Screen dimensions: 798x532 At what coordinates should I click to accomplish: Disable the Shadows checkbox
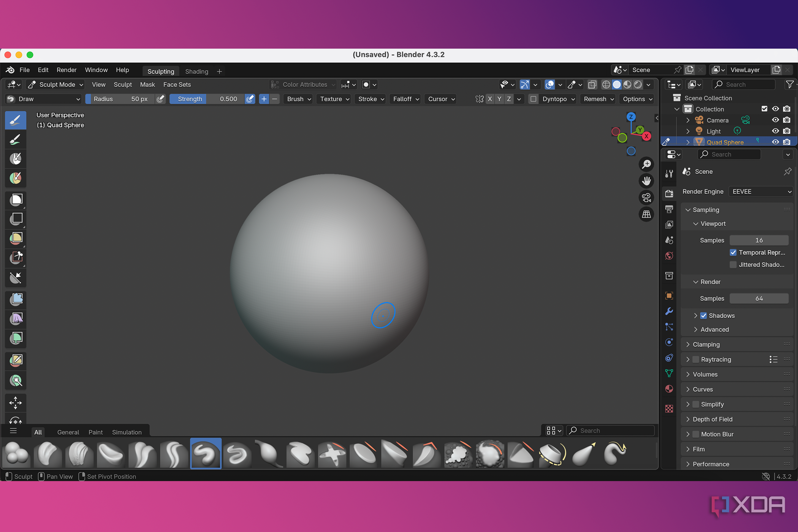point(703,316)
